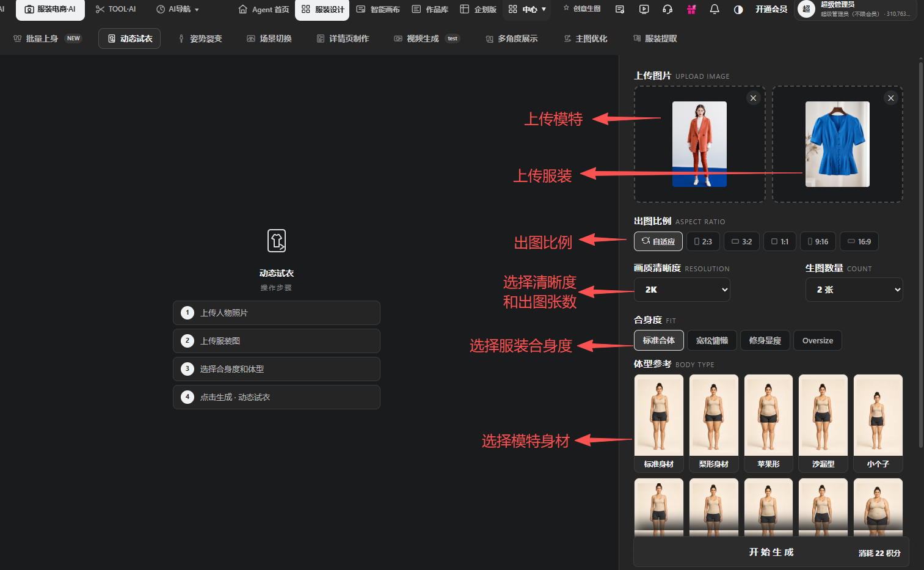This screenshot has height=570, width=924.
Task: Expand the AI导航 dropdown
Action: [178, 9]
